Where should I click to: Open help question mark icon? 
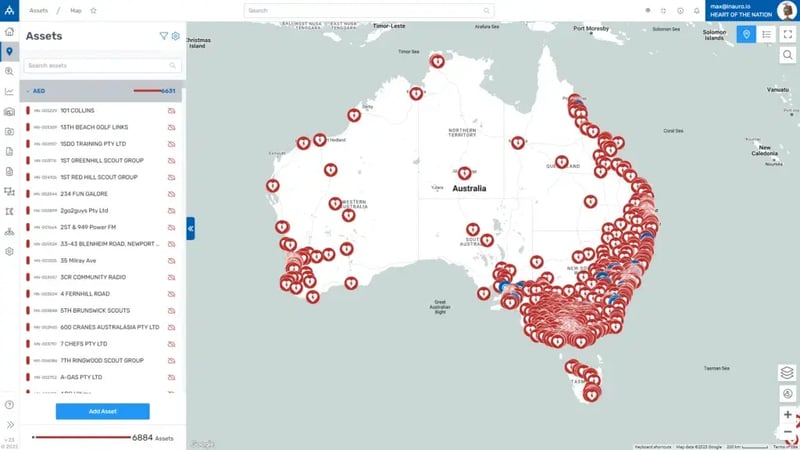[x=9, y=405]
